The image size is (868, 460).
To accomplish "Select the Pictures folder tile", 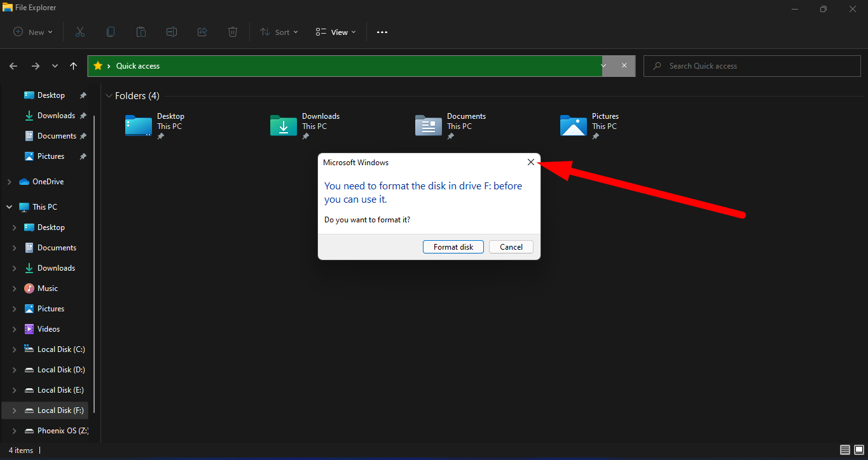I will tap(590, 126).
